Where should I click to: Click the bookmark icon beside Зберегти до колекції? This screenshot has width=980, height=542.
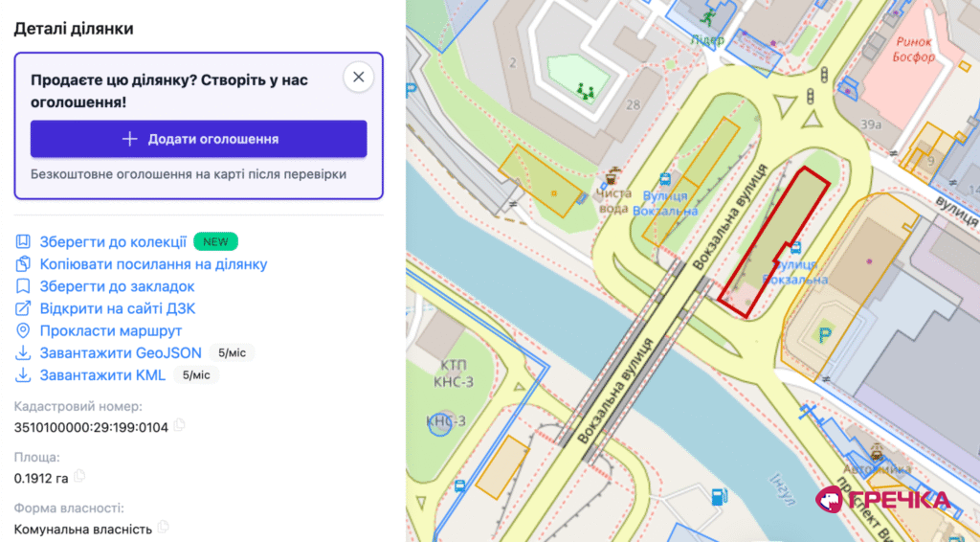coord(23,242)
